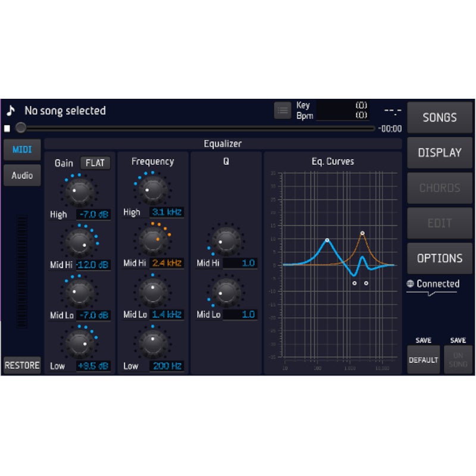The height and width of the screenshot is (476, 476).
Task: Click the Save ON SONG button
Action: (458, 360)
